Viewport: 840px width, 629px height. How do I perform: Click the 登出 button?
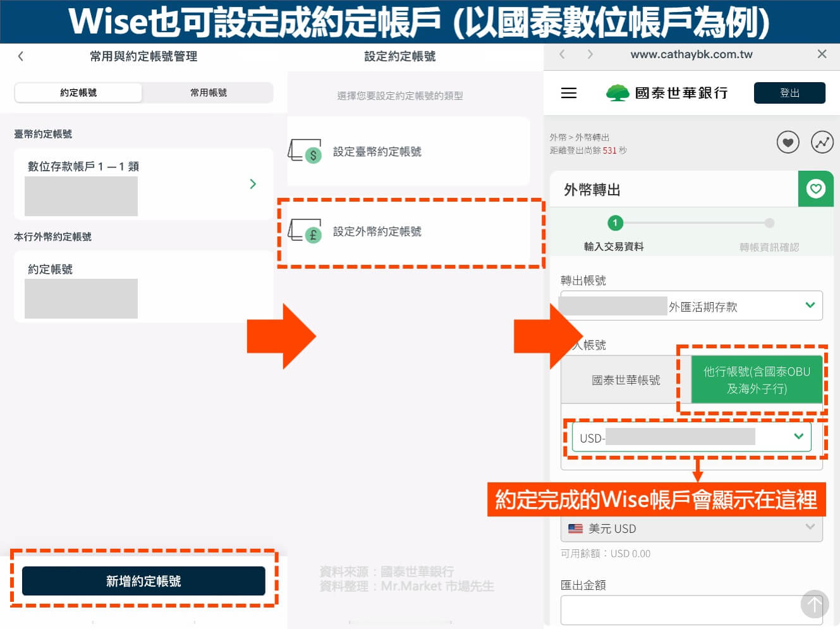pos(789,93)
